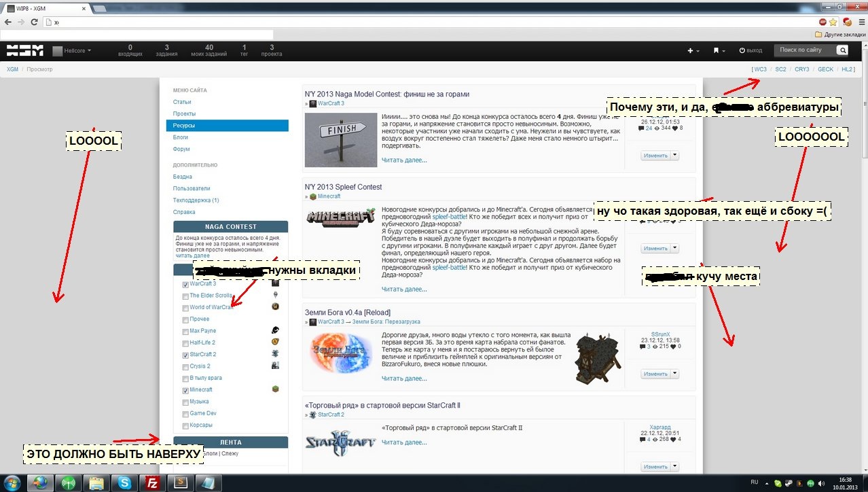This screenshot has height=492, width=868.
Task: Click the выход logout link
Action: 750,51
